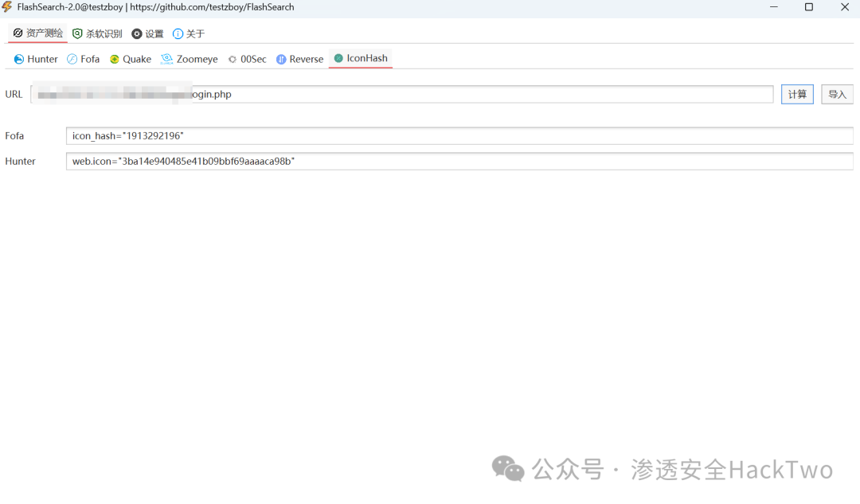Minimize the FlashSearch window
The image size is (860, 504).
774,7
